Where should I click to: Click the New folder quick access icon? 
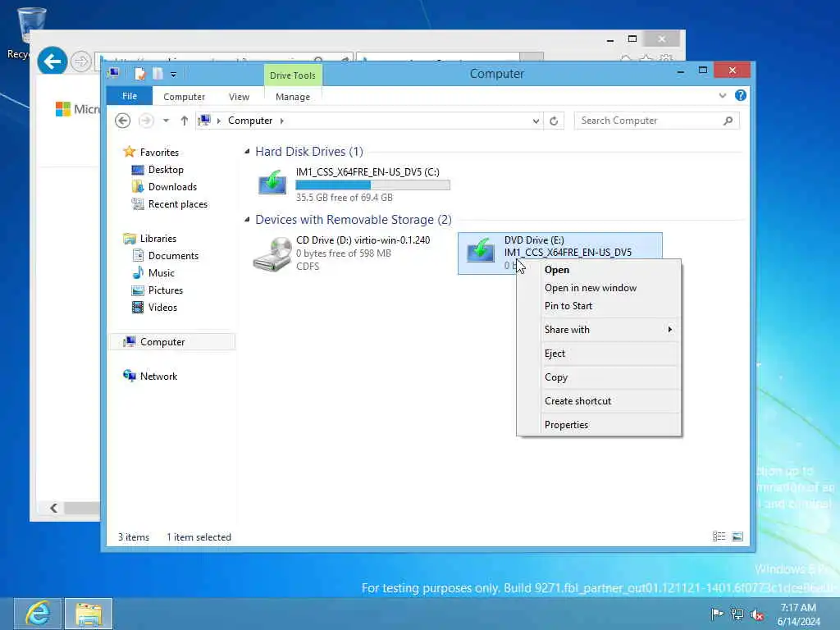tap(157, 73)
